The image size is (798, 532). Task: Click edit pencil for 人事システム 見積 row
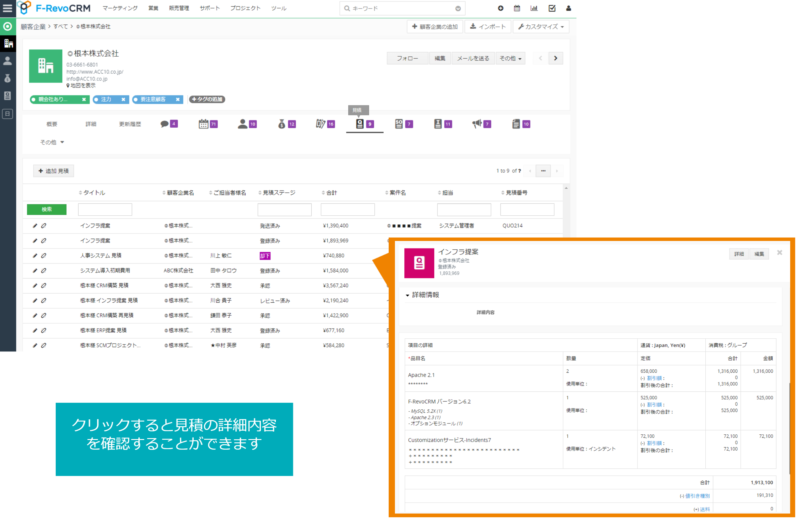pyautogui.click(x=35, y=255)
